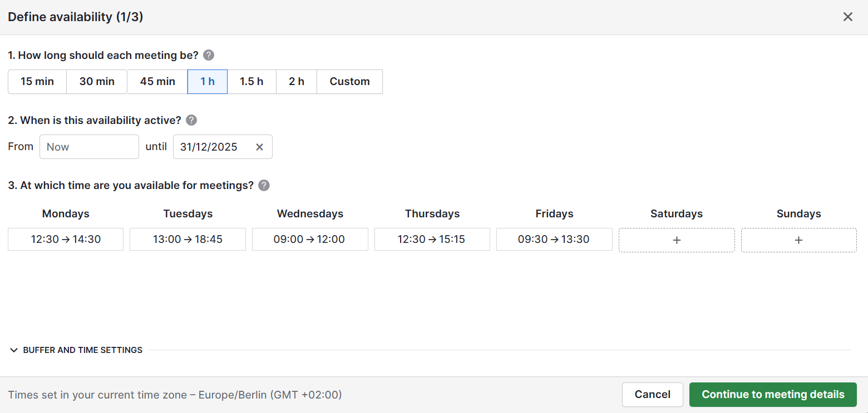
Task: Clear the 31/12/2025 end date
Action: pyautogui.click(x=259, y=147)
